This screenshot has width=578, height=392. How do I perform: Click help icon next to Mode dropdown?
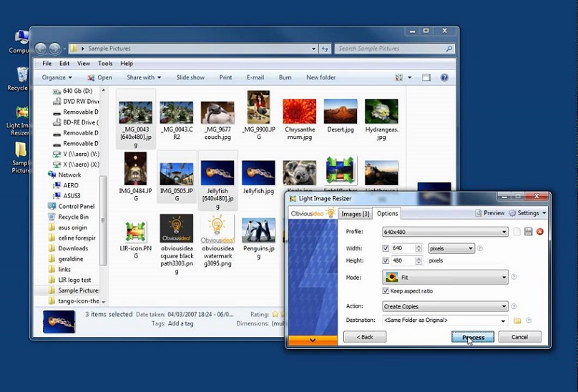tap(514, 277)
